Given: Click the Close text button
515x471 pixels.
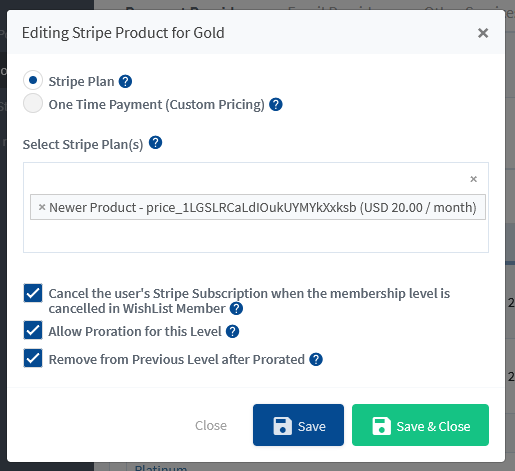Looking at the screenshot, I should click(211, 425).
